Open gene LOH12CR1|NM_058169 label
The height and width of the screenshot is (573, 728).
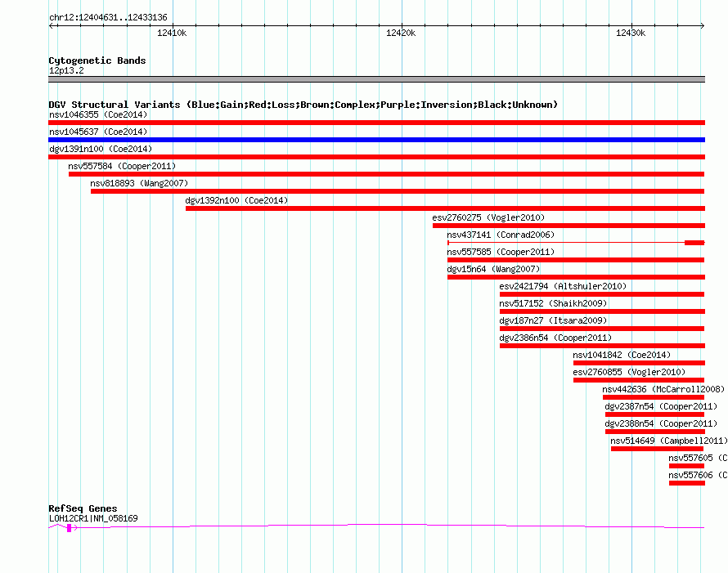pos(93,518)
